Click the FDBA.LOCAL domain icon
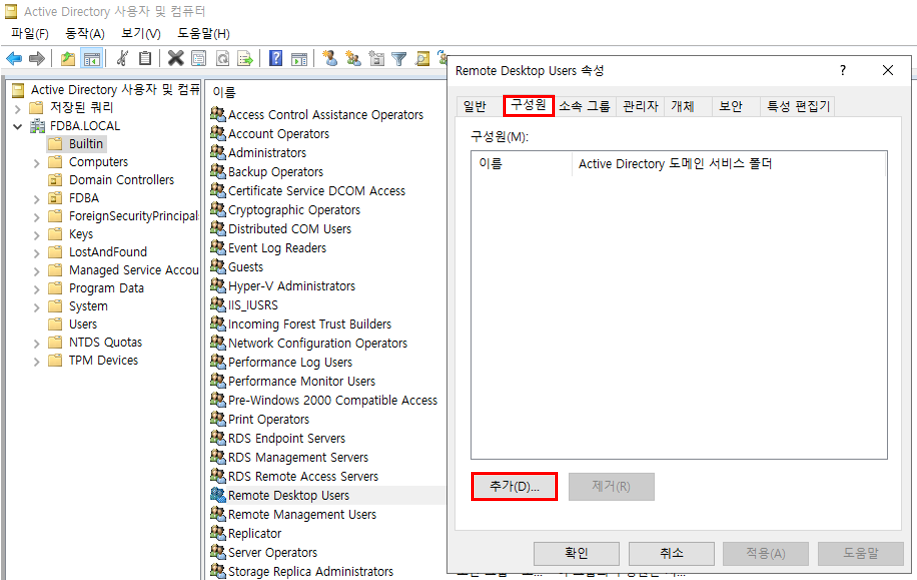The width and height of the screenshot is (917, 580). 37,126
